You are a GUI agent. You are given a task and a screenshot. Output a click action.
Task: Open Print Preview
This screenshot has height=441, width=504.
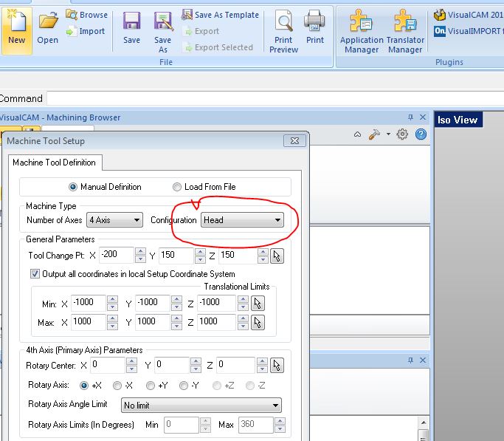pyautogui.click(x=284, y=31)
